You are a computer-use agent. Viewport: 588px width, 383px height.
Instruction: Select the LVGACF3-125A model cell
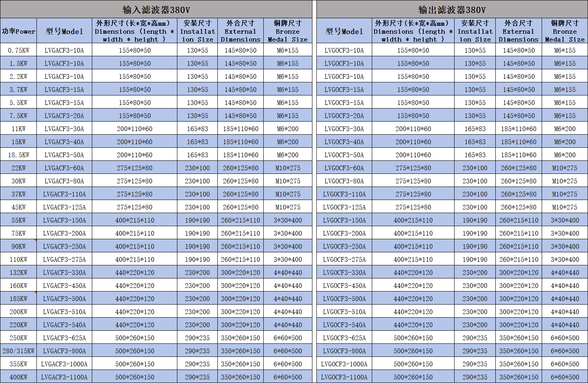click(64, 207)
